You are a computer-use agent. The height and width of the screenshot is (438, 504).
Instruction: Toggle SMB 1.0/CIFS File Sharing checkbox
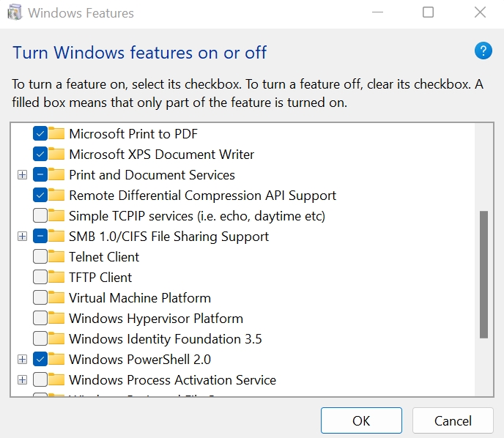point(40,236)
